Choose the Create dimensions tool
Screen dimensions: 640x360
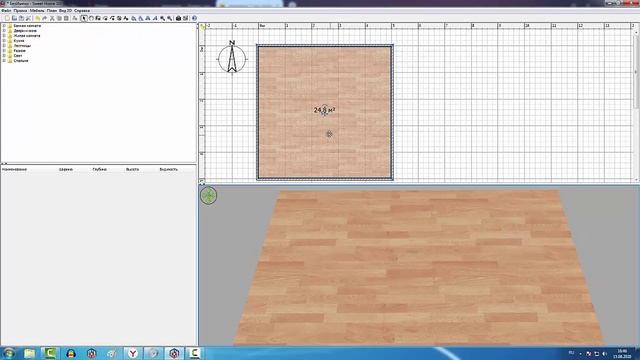pos(119,18)
